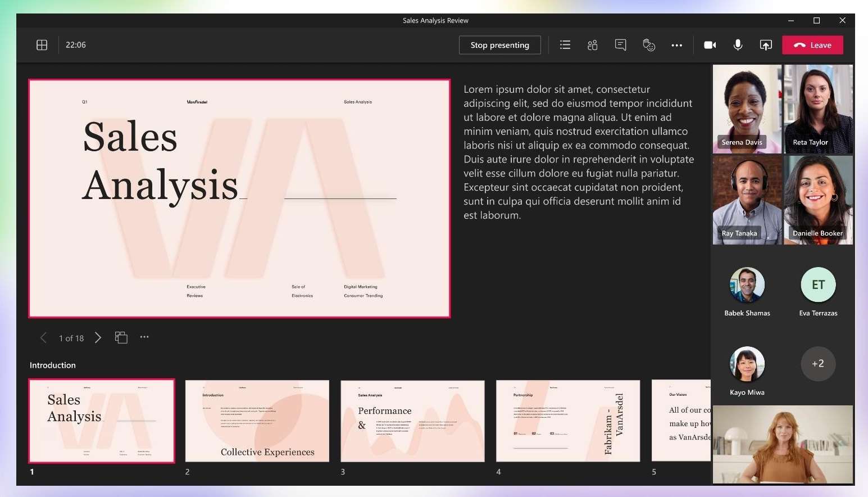Select slide 2 Collective Experiences thumbnail
Viewport: 868px width, 497px height.
pyautogui.click(x=257, y=421)
